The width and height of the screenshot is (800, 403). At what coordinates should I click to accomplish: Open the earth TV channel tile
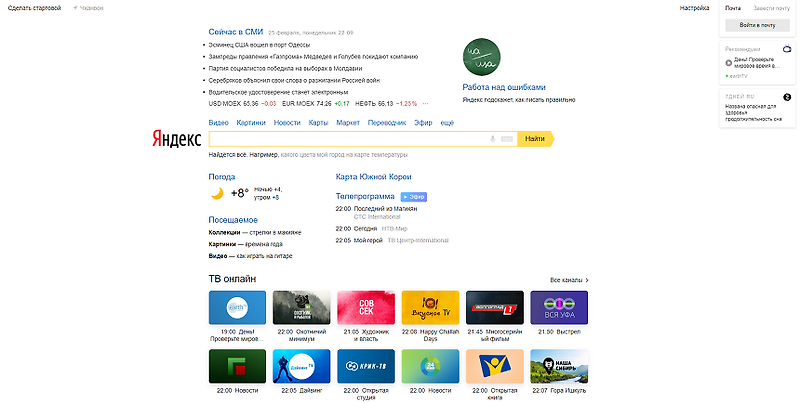point(237,308)
